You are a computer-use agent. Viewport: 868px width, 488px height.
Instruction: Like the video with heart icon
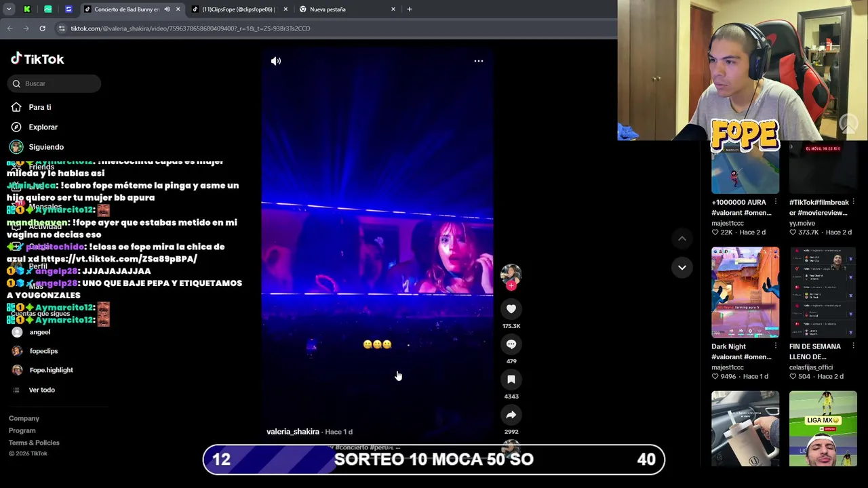pos(511,309)
